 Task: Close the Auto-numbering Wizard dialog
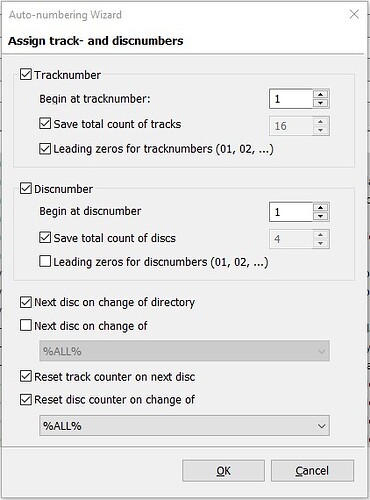(x=354, y=14)
